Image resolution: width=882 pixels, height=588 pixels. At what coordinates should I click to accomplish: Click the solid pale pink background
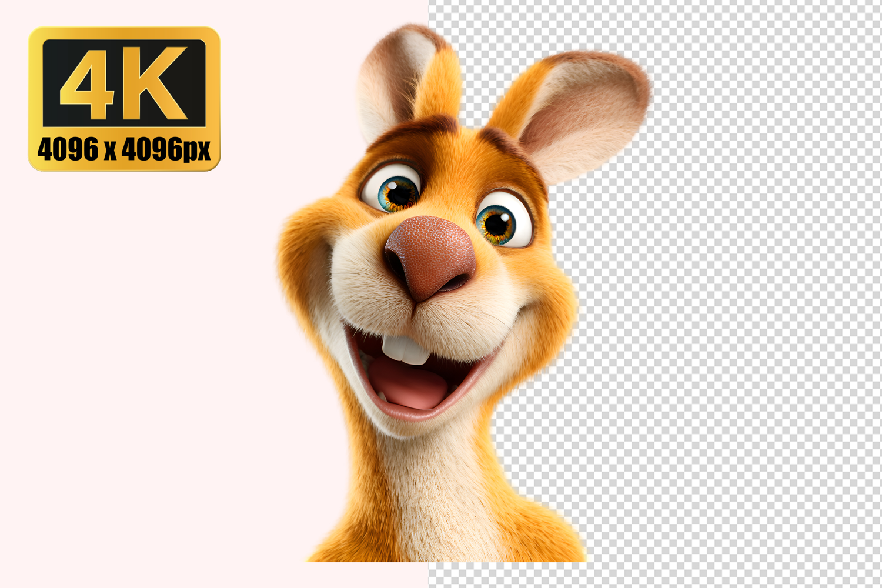click(147, 353)
